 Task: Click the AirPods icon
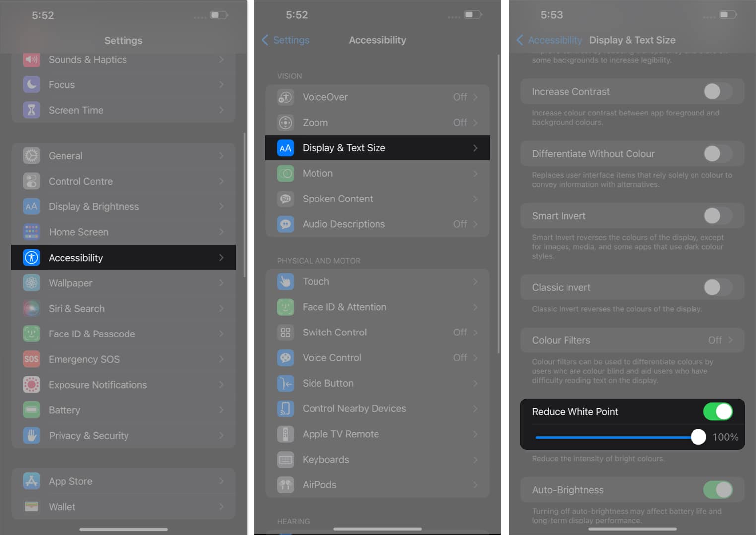pos(285,485)
